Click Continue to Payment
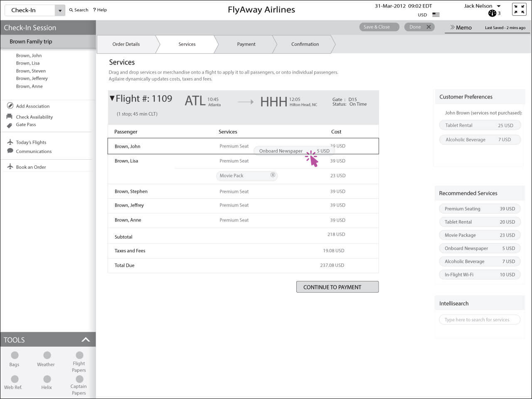This screenshot has width=532, height=399. [x=337, y=287]
